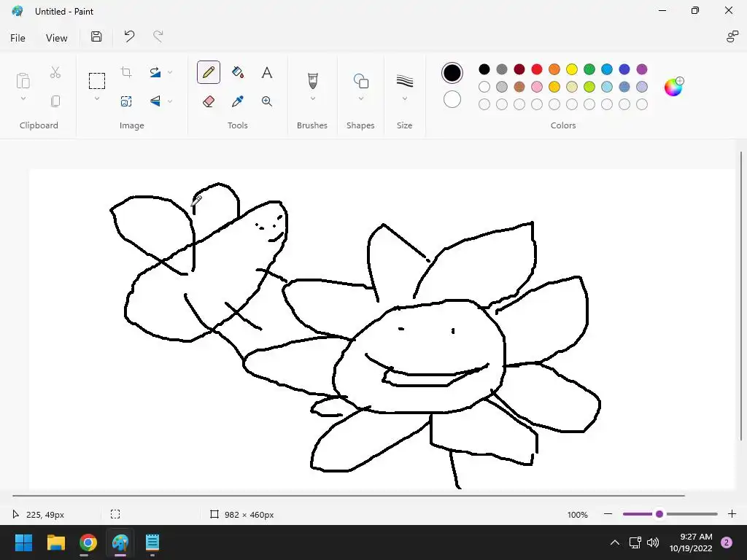
Task: Open File Explorer from the taskbar
Action: click(55, 542)
